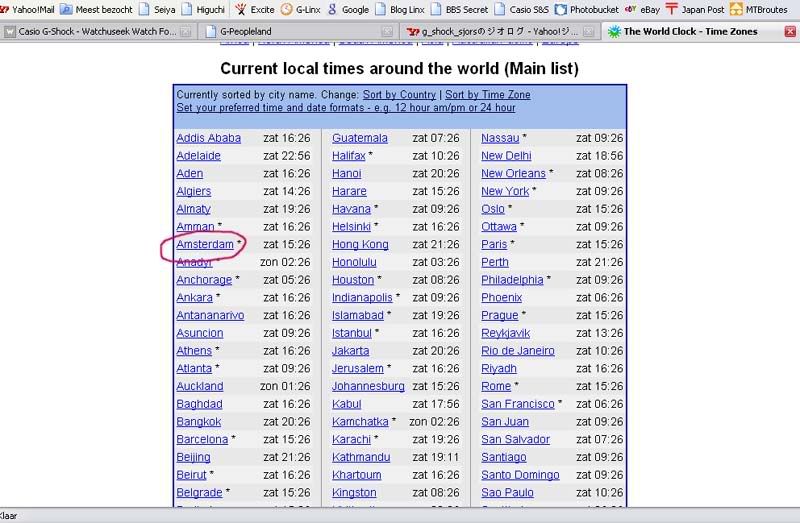Open the Meest bezocht bookmark folder
The height and width of the screenshot is (523, 800).
click(96, 9)
